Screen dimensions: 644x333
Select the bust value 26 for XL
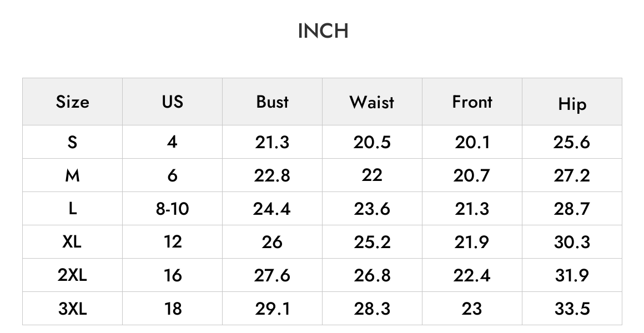point(272,242)
